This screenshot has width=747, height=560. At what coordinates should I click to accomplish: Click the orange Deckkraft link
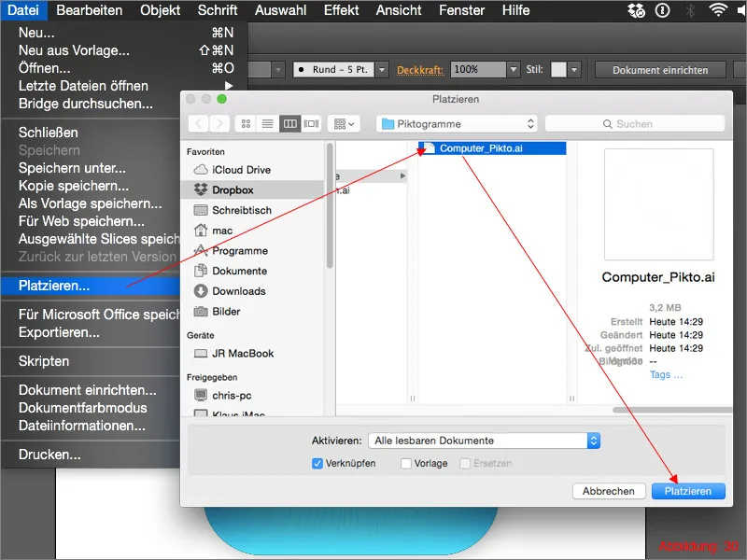tap(419, 70)
